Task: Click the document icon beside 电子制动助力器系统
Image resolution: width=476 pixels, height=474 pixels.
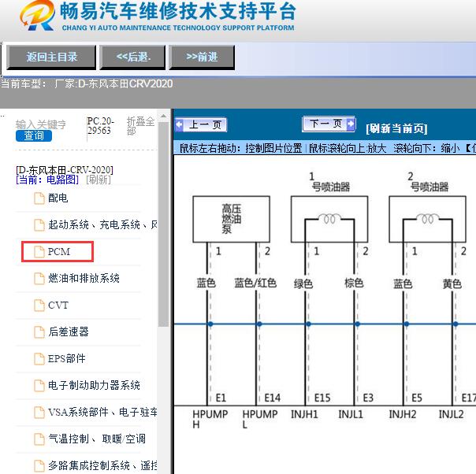Action: [39, 386]
